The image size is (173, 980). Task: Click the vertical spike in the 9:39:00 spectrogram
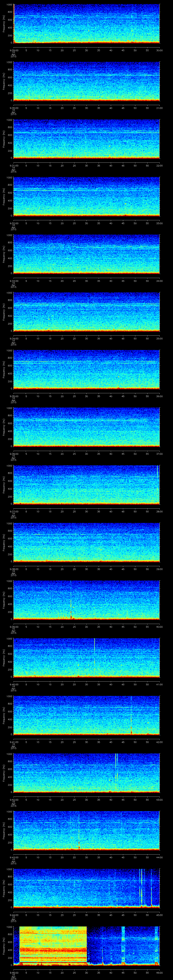[x=71, y=600]
